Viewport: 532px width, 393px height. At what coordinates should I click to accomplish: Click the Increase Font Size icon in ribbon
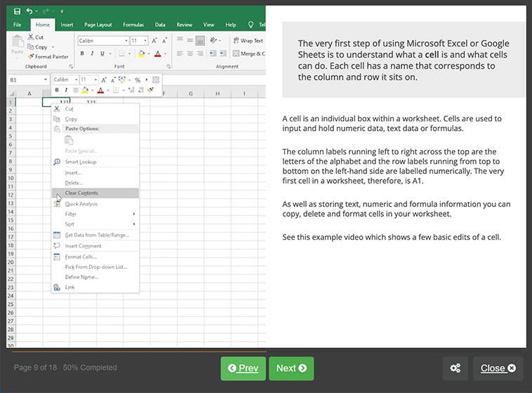point(154,41)
